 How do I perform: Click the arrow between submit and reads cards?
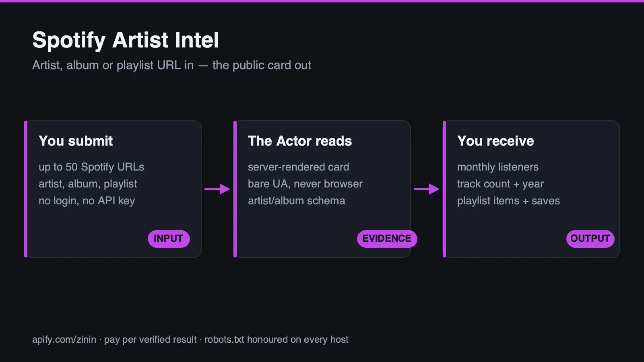(x=217, y=189)
